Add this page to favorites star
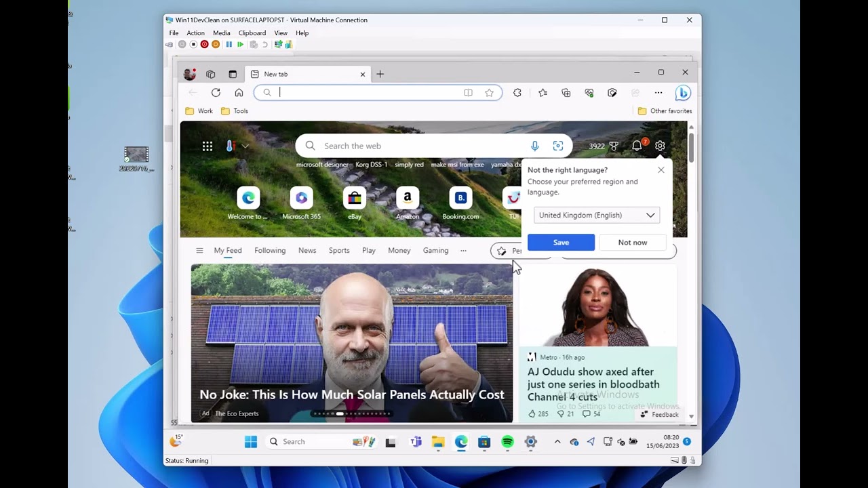Viewport: 868px width, 488px height. tap(489, 93)
